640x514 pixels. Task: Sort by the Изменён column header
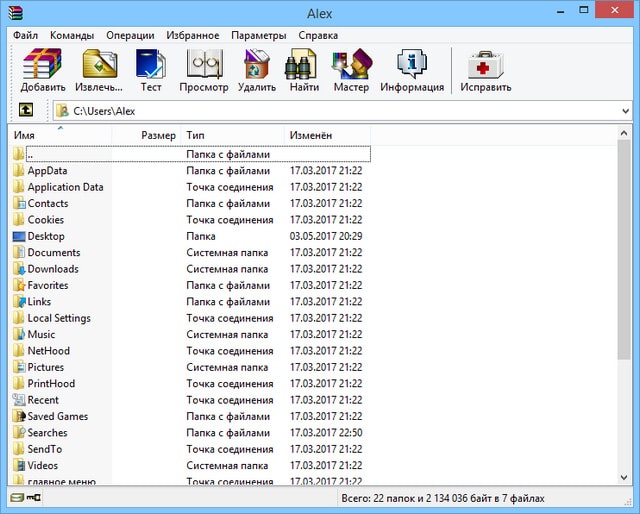(311, 135)
